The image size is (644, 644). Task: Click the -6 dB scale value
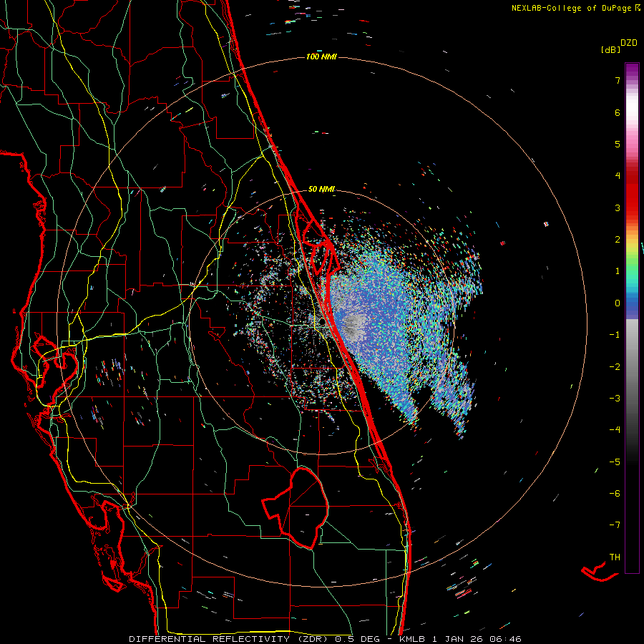pyautogui.click(x=615, y=494)
